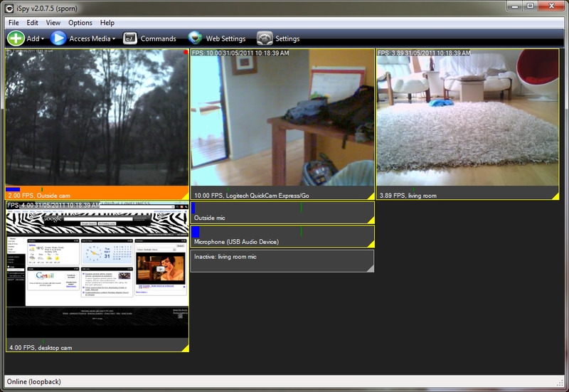Screen dimensions: 569x392
Task: Click the Microphone (USB Audio Device) level bar
Action: tap(282, 233)
